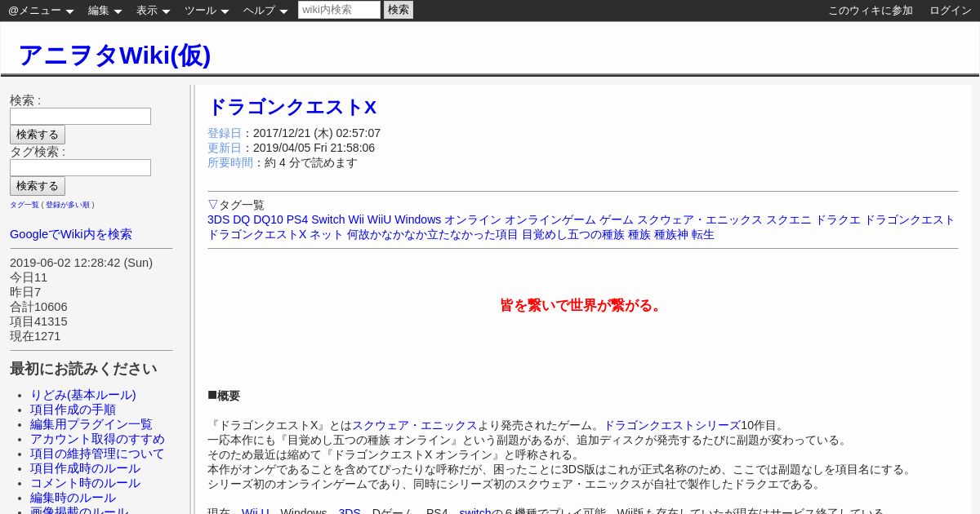Click the 所要時間 label link

[x=230, y=162]
